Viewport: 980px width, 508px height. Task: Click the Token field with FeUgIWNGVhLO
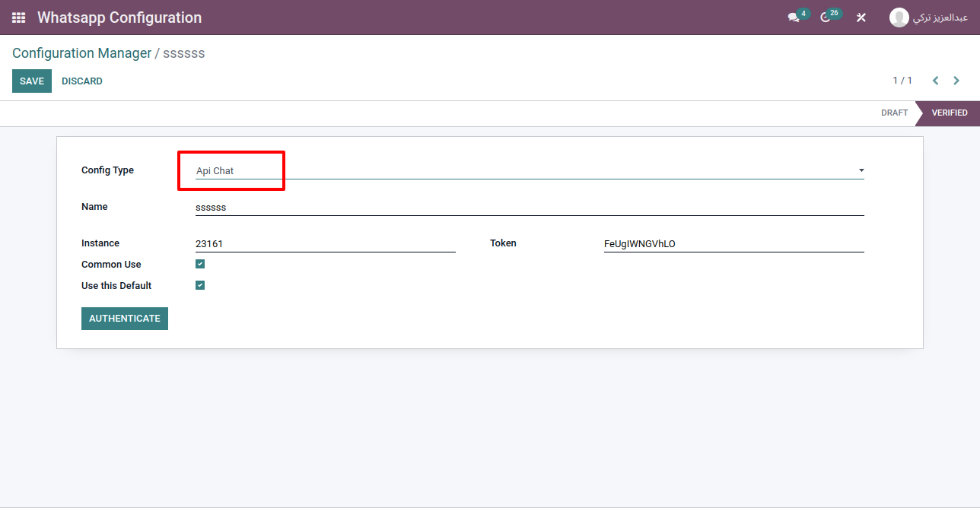click(x=734, y=243)
